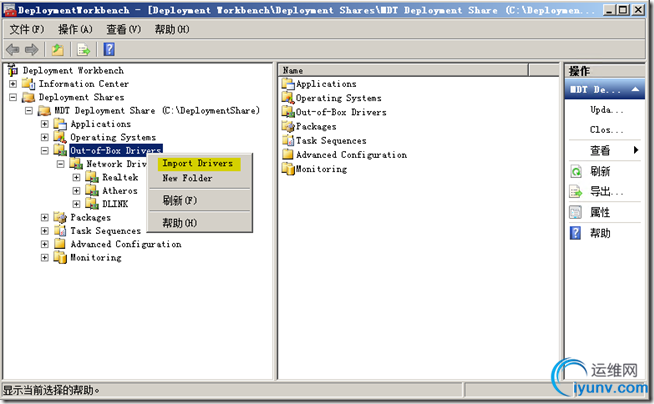Click the Back arrow toolbar icon
This screenshot has height=404, width=654.
pyautogui.click(x=13, y=50)
